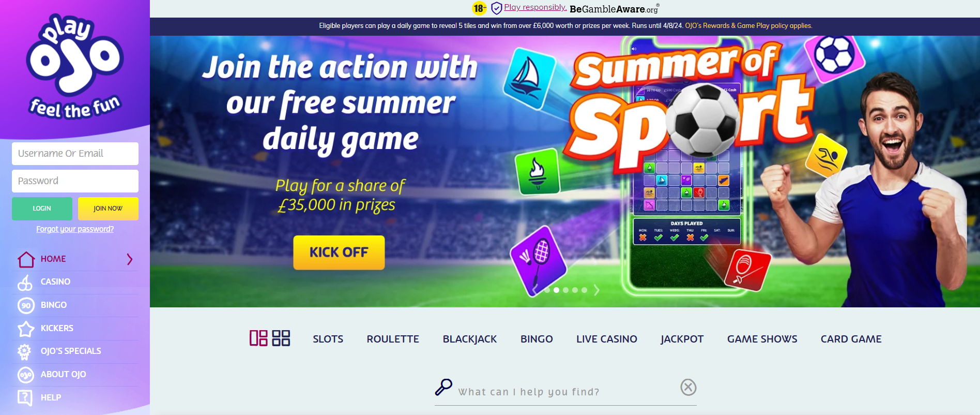Open the Slots category tab

coord(328,339)
